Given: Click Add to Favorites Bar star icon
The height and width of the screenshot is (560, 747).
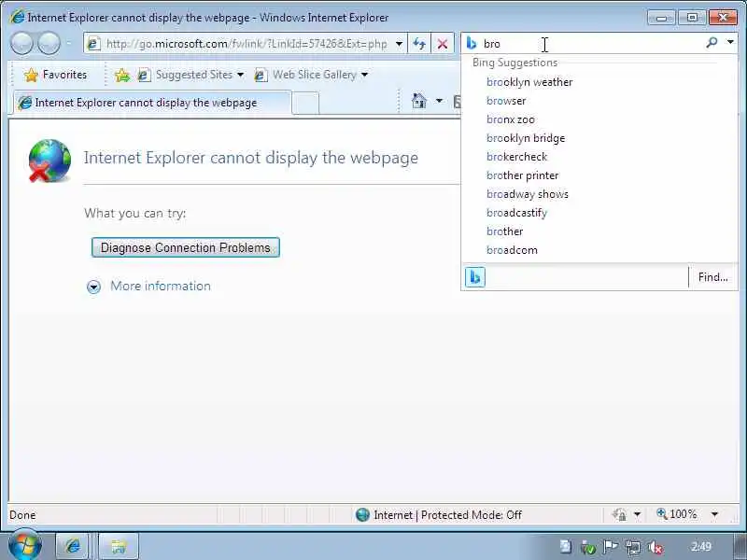Looking at the screenshot, I should 122,76.
